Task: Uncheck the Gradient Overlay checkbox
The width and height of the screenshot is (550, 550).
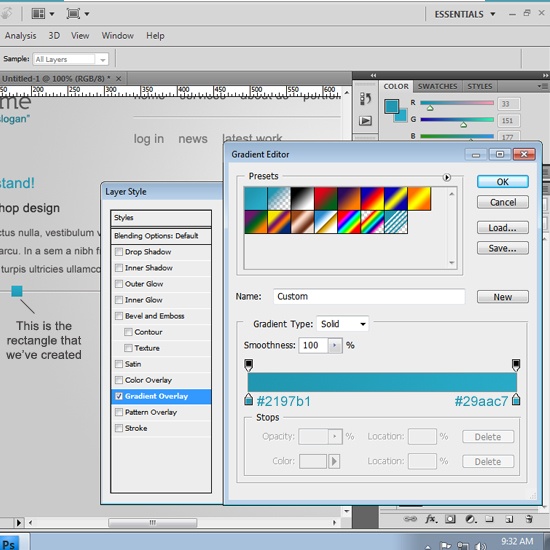Action: pyautogui.click(x=119, y=396)
